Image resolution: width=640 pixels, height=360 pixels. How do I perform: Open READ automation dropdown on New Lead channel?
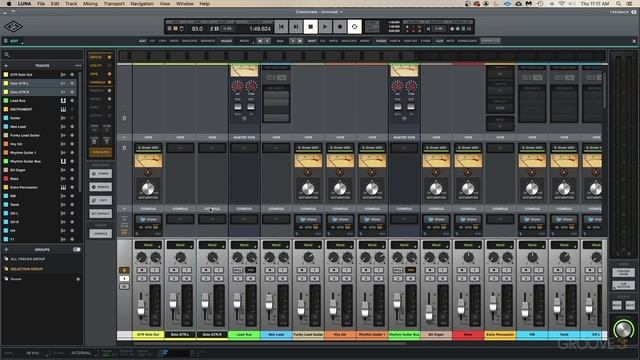(276, 245)
